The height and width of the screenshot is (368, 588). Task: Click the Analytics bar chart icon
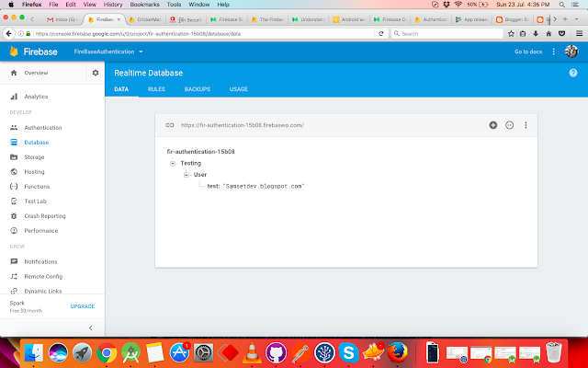click(x=14, y=97)
